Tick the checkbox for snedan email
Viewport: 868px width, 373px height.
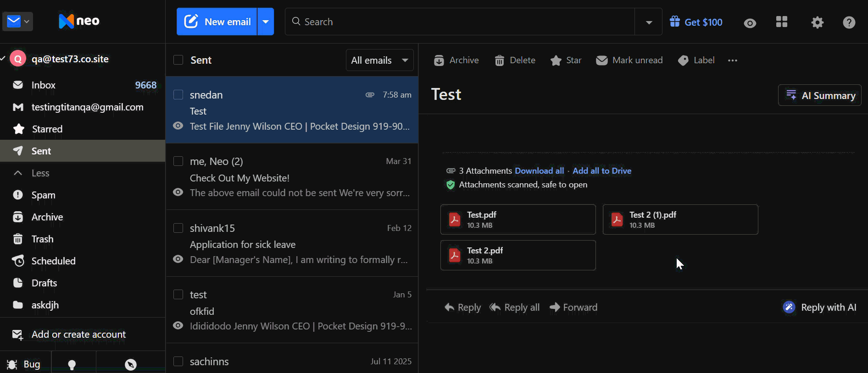(178, 95)
